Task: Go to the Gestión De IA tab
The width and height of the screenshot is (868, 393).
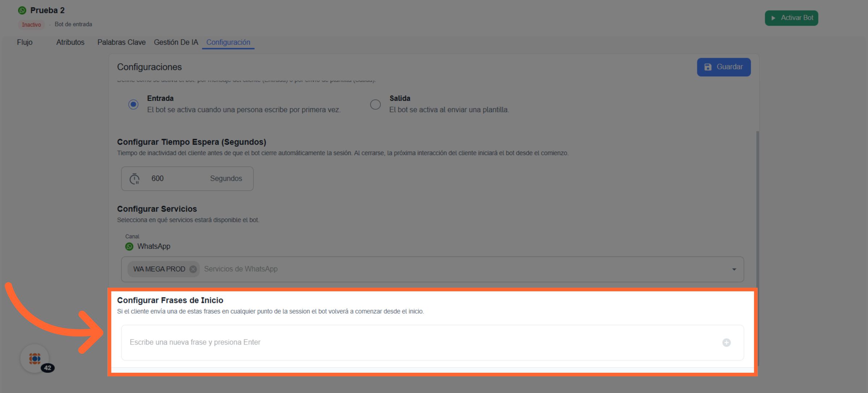Action: click(x=176, y=42)
